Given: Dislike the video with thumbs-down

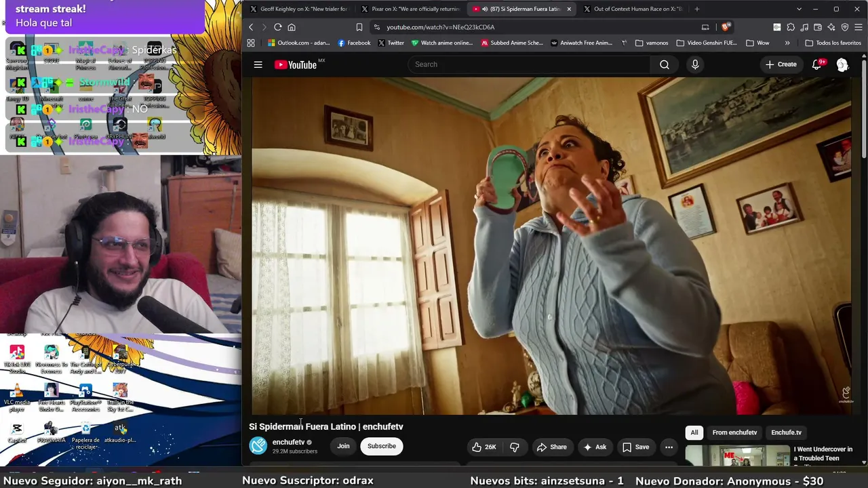Looking at the screenshot, I should pyautogui.click(x=515, y=447).
